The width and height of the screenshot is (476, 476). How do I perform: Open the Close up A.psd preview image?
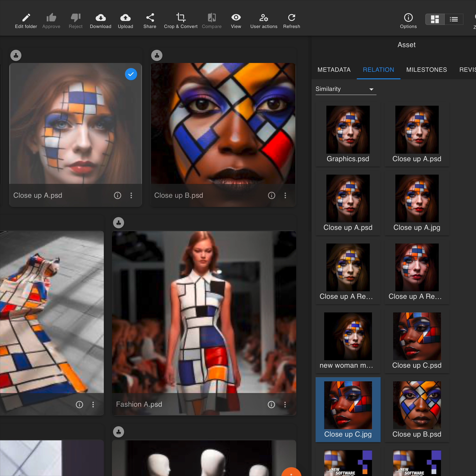coord(75,124)
